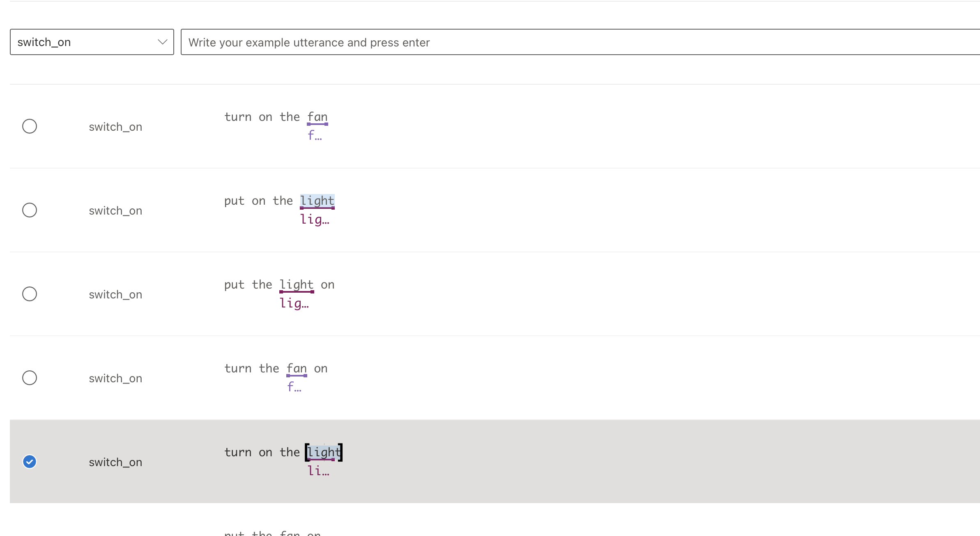Click 'f...' label under 'turn the fan on'

(x=294, y=387)
